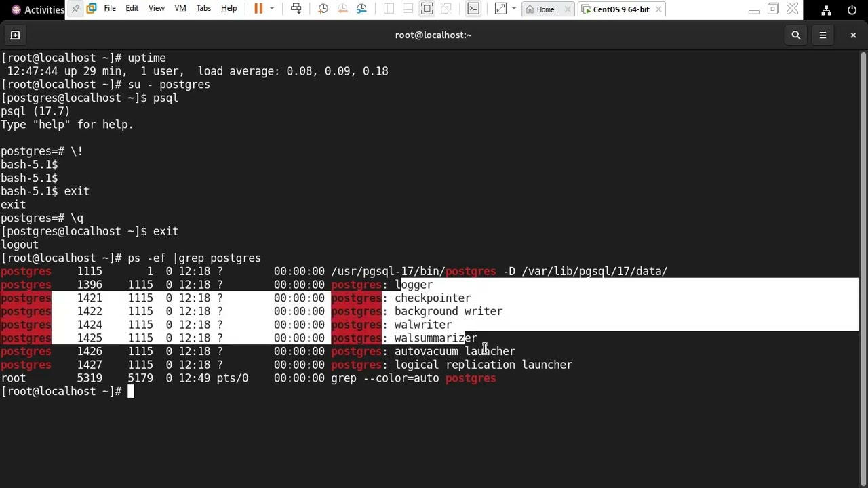Open the File menu
The width and height of the screenshot is (868, 488).
click(x=109, y=9)
